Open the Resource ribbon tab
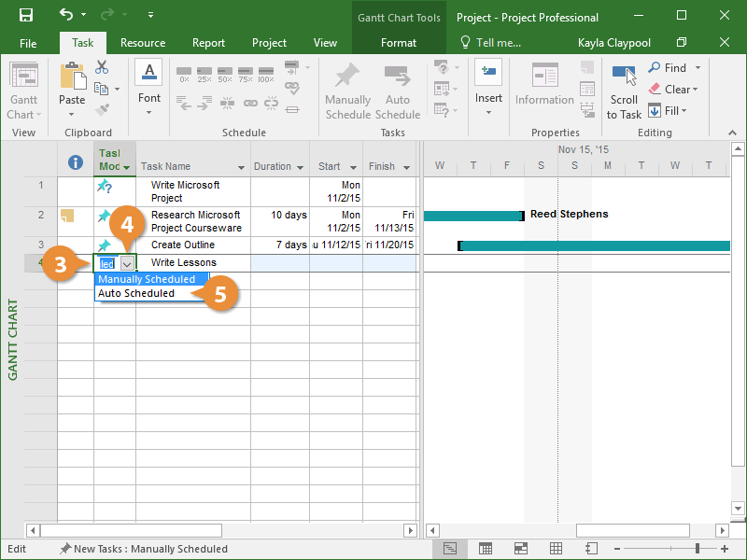 pyautogui.click(x=143, y=43)
